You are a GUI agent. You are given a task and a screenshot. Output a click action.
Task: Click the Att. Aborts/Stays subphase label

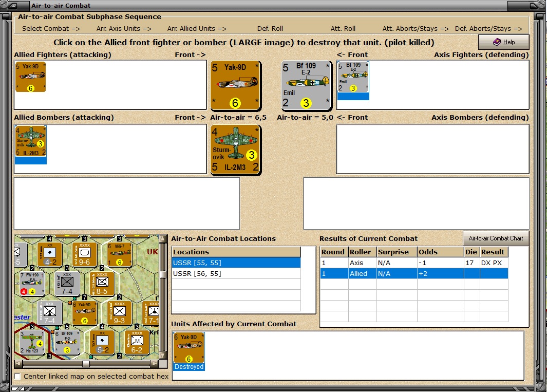416,29
